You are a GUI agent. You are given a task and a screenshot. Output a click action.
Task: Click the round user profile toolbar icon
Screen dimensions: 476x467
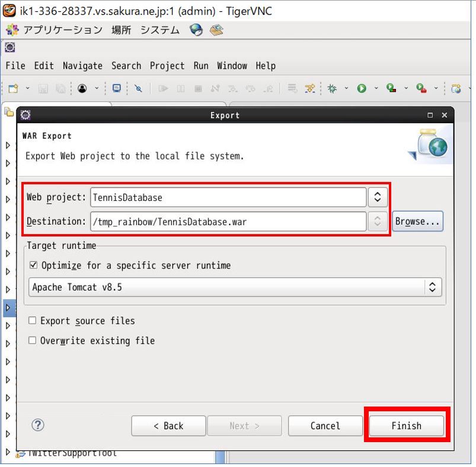click(82, 88)
